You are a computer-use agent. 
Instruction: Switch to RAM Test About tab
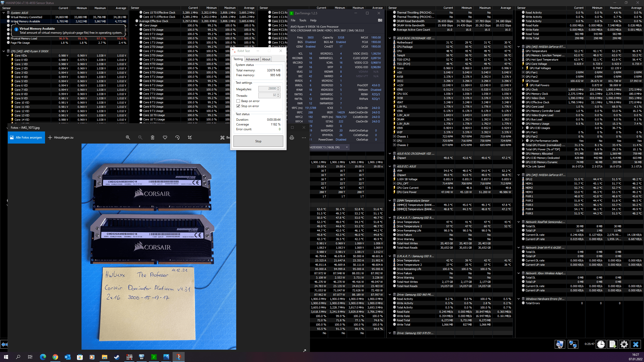click(x=266, y=59)
